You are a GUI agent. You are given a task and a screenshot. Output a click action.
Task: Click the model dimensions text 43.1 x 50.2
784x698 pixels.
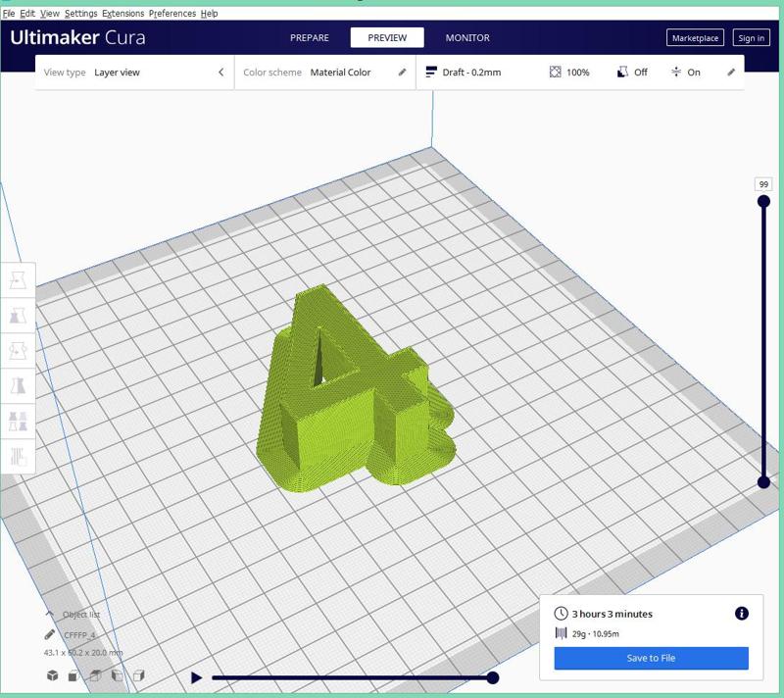[83, 653]
